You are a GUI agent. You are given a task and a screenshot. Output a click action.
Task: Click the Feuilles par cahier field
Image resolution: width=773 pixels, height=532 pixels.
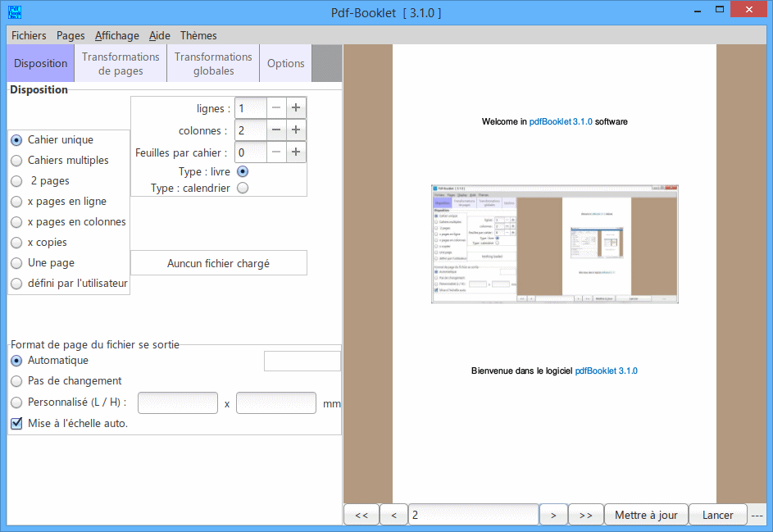tap(251, 152)
